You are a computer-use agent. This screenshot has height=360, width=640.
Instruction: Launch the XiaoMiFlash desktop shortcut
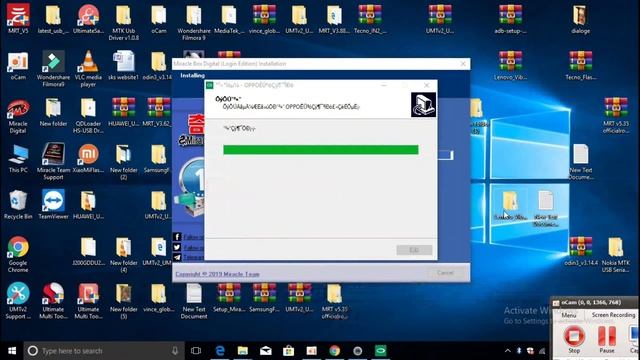coord(88,158)
